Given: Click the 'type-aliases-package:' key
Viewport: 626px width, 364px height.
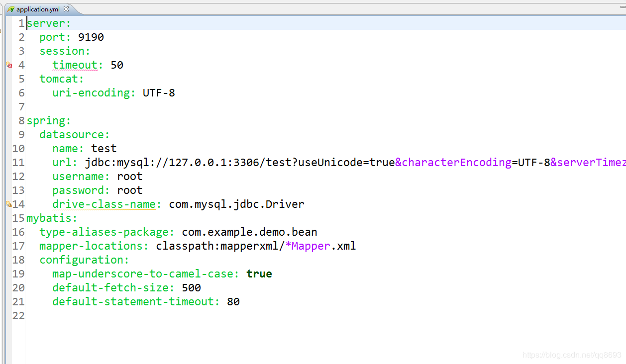Looking at the screenshot, I should 107,232.
